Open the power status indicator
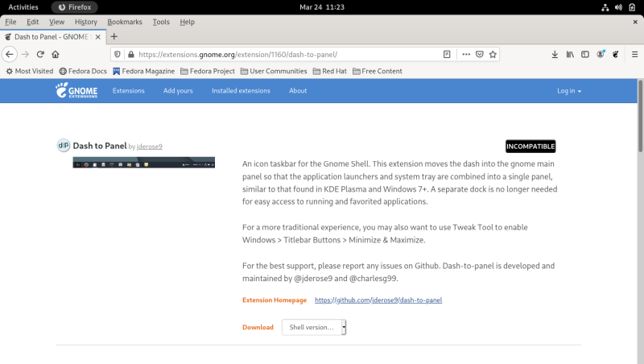The image size is (644, 364). [x=632, y=7]
